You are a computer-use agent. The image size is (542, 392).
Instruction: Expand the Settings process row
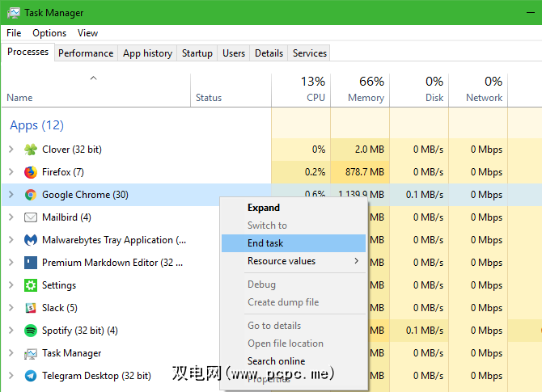point(11,285)
